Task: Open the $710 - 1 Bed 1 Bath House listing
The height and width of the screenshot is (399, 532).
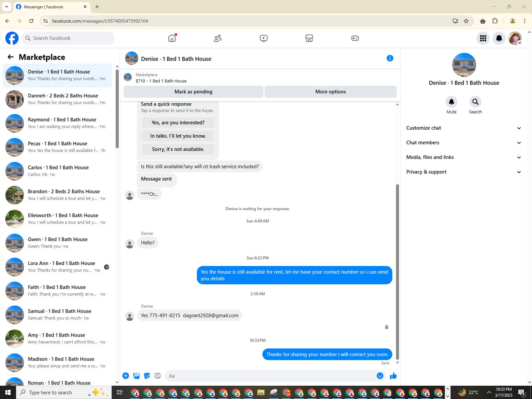Action: [x=161, y=81]
